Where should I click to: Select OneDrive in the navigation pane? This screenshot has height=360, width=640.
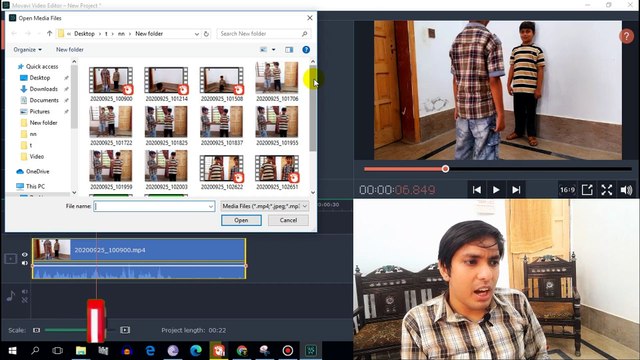tap(37, 171)
